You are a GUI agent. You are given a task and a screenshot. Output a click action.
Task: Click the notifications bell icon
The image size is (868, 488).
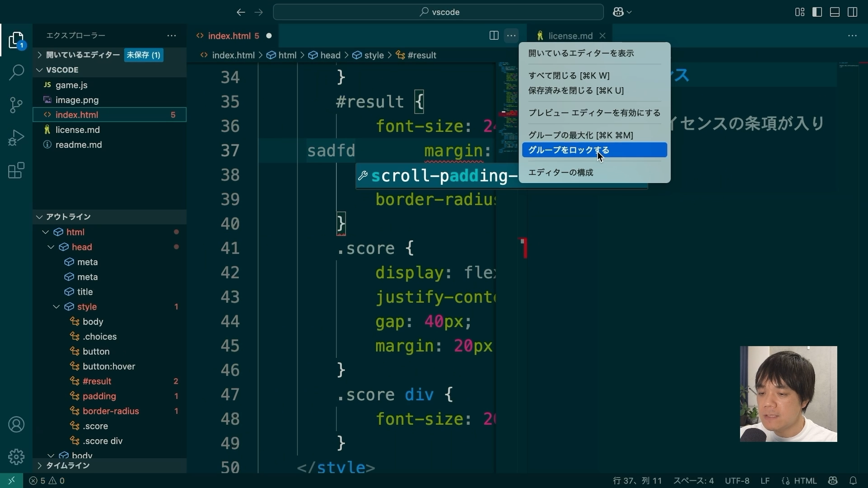(853, 481)
